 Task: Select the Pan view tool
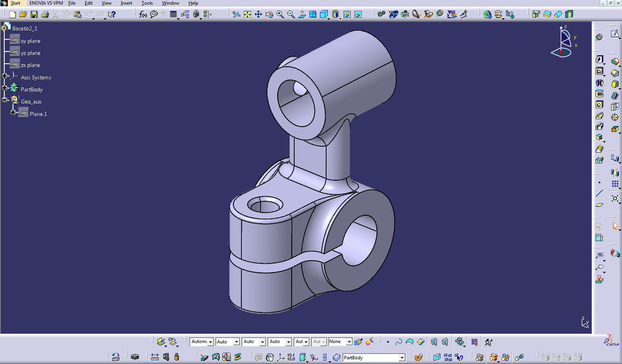point(259,15)
